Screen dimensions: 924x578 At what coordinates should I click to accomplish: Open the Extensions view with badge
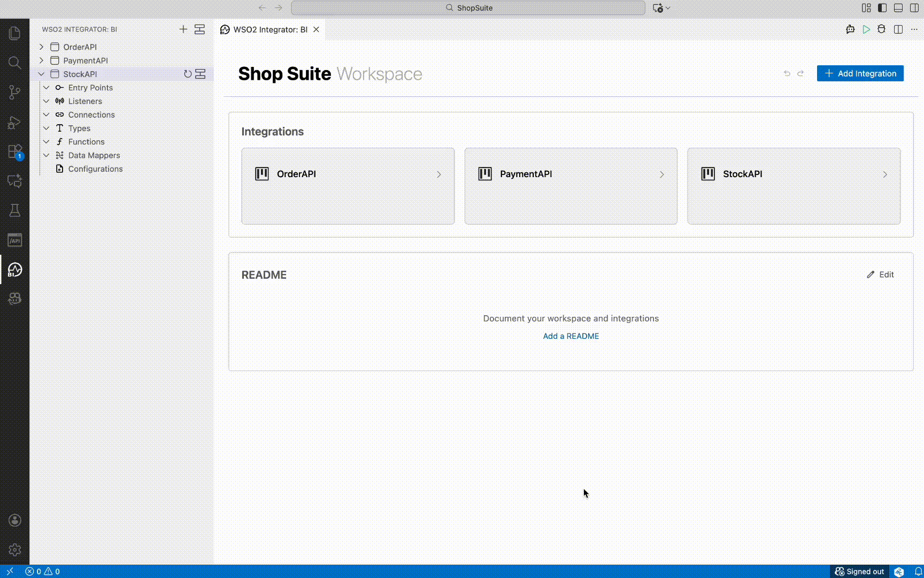point(14,151)
